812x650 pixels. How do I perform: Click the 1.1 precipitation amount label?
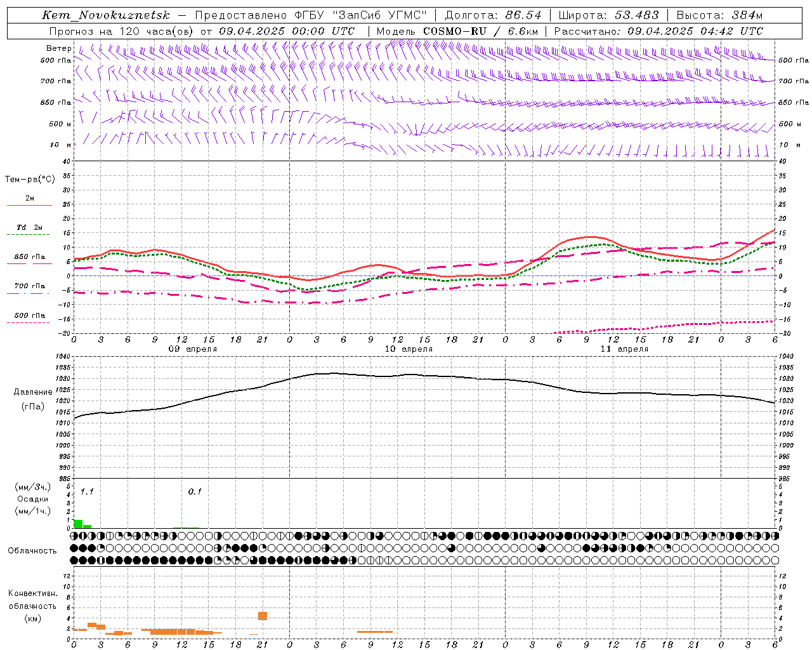click(87, 491)
